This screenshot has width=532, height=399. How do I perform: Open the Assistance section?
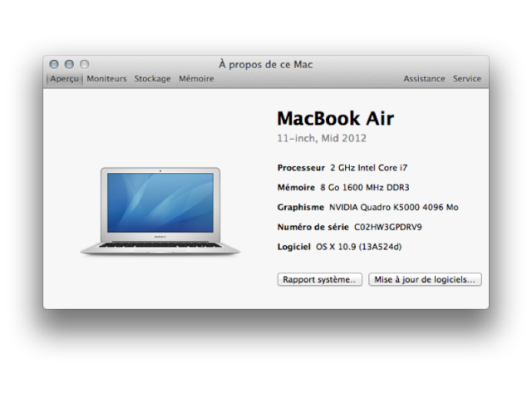point(424,79)
